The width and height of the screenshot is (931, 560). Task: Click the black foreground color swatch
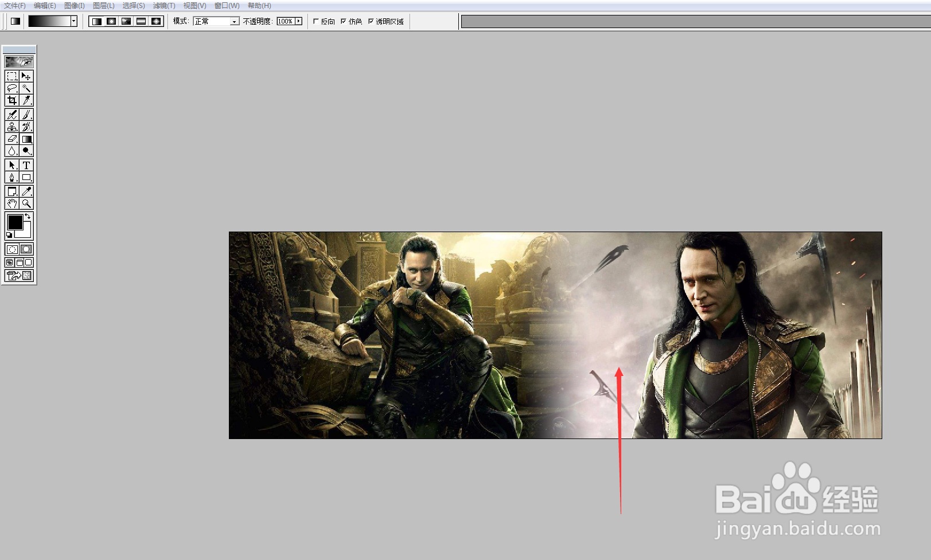15,222
